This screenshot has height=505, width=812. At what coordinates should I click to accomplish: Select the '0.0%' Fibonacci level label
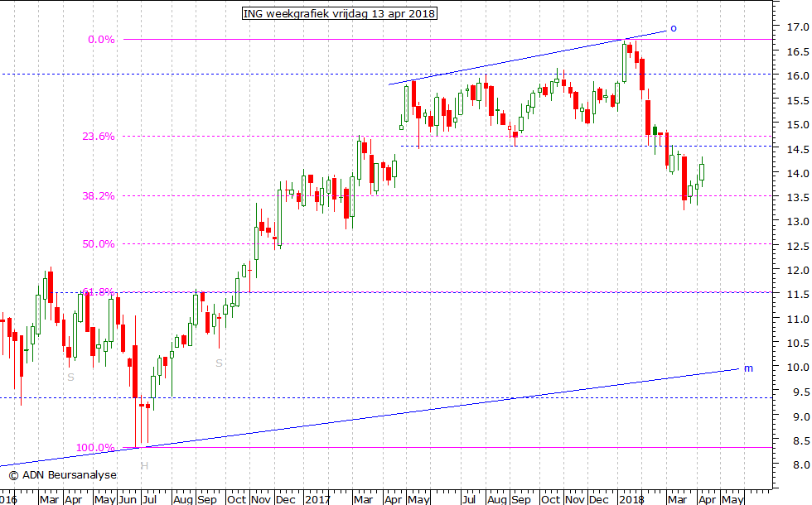pos(101,40)
